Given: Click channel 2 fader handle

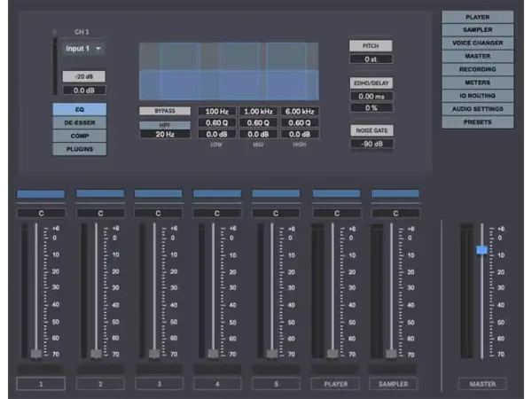Looking at the screenshot, I should click(96, 354).
